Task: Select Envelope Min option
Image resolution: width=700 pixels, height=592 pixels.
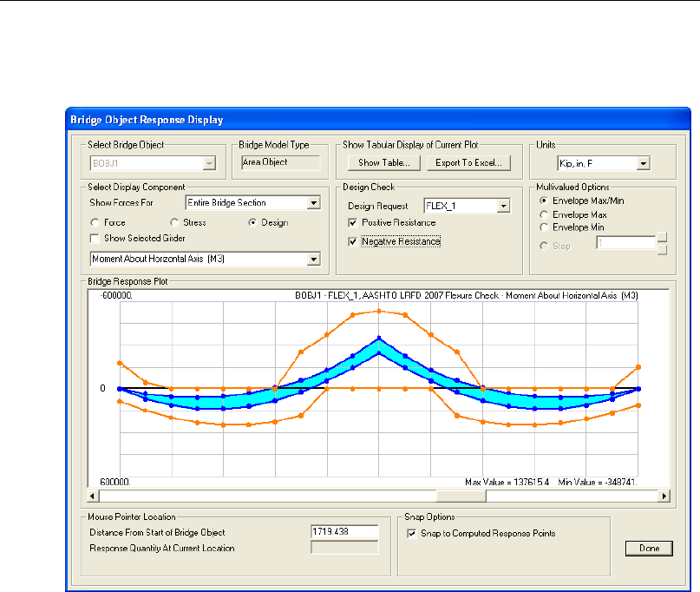Action: (x=544, y=227)
